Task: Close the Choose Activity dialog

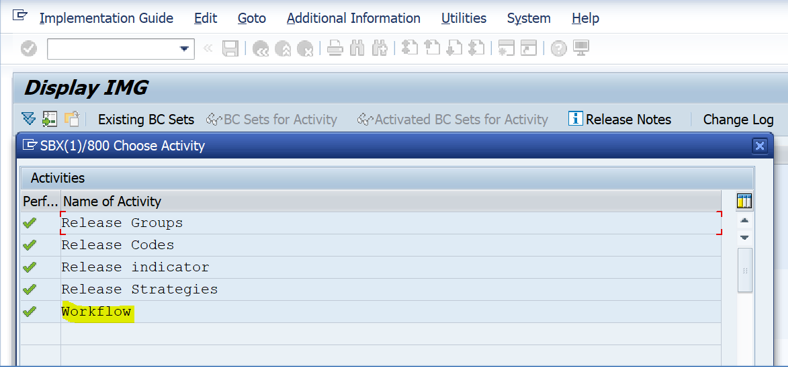Action: 759,146
